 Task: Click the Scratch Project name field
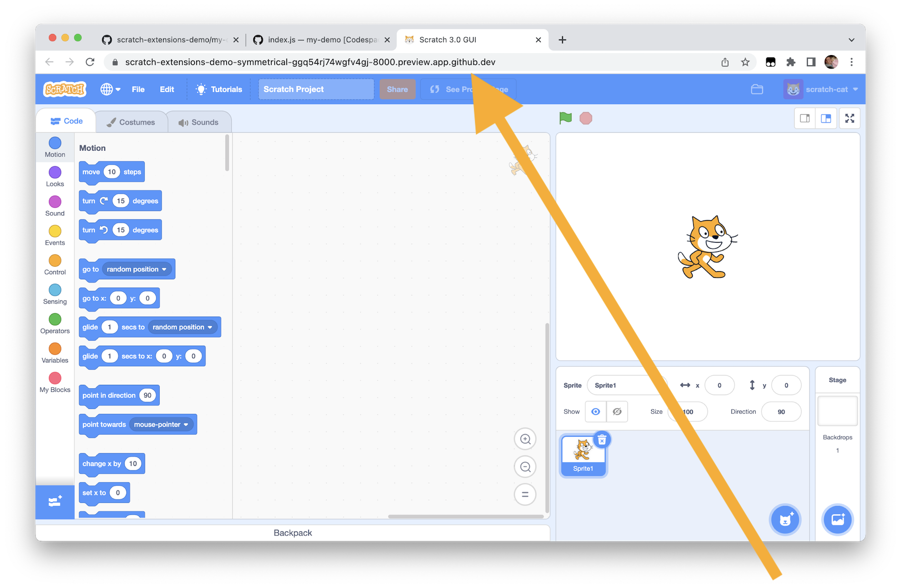[315, 89]
